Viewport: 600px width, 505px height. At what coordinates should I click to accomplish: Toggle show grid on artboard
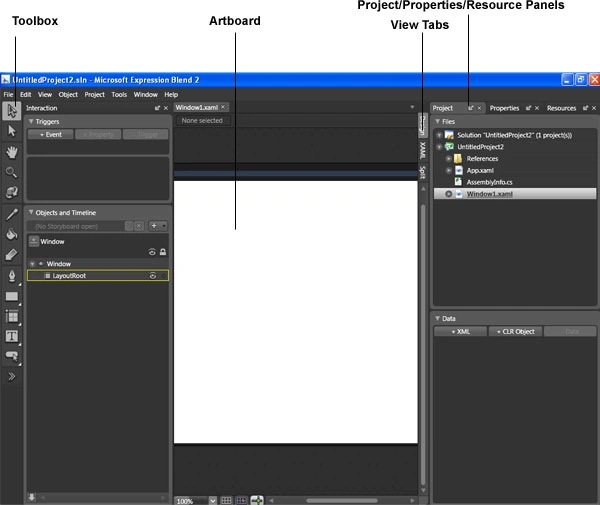click(227, 500)
